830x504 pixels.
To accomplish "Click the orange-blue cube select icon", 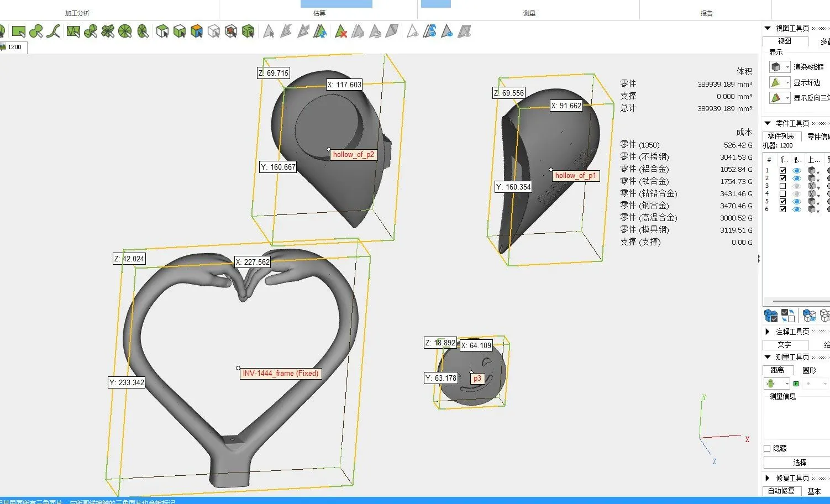I will point(197,32).
